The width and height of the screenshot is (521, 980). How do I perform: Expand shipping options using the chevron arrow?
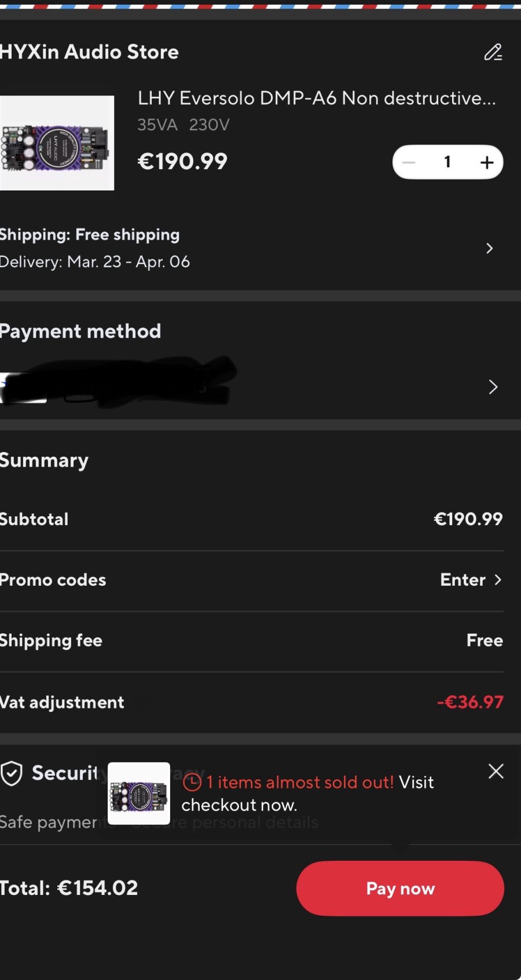point(490,248)
